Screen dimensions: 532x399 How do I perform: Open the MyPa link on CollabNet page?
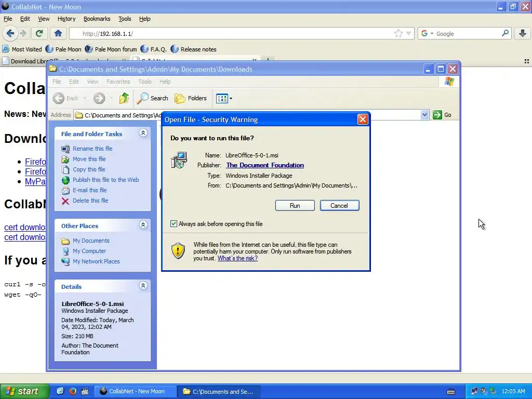coord(35,181)
